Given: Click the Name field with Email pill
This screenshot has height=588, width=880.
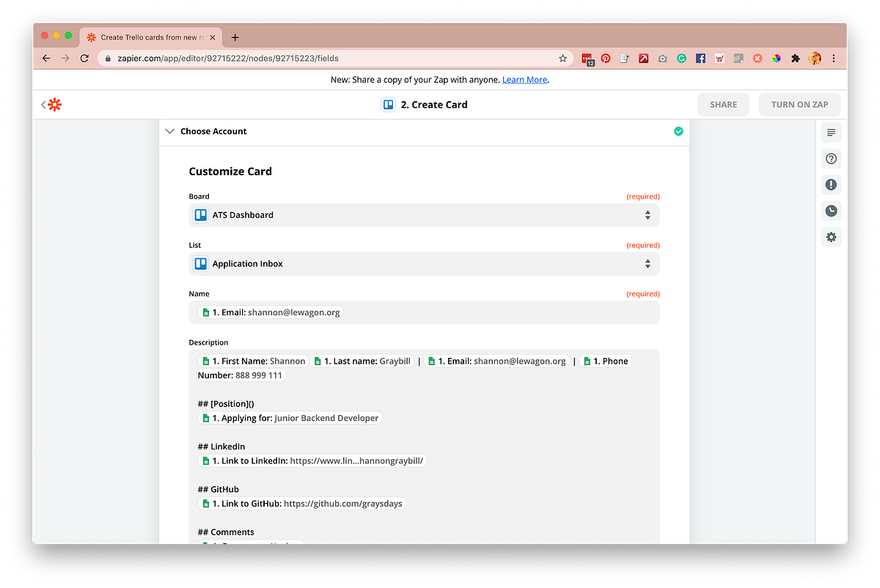Looking at the screenshot, I should coord(424,312).
